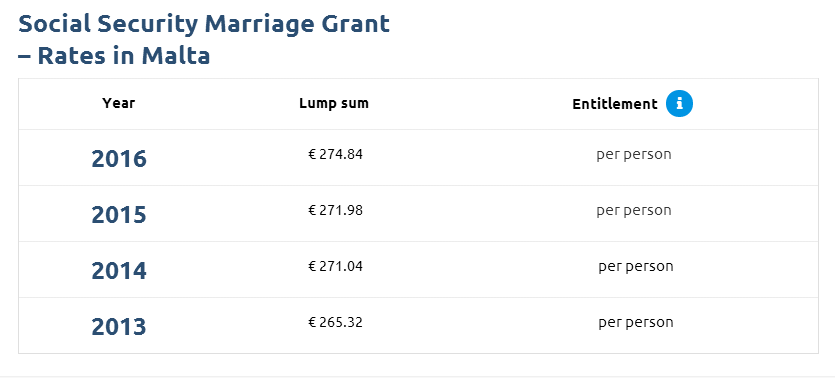Click the Lump sum column header

point(334,103)
